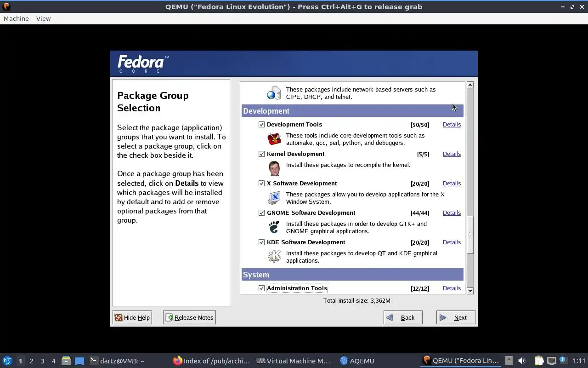Viewport: 588px width, 368px height.
Task: Click the package list scrollbar thumb
Action: tap(470, 235)
